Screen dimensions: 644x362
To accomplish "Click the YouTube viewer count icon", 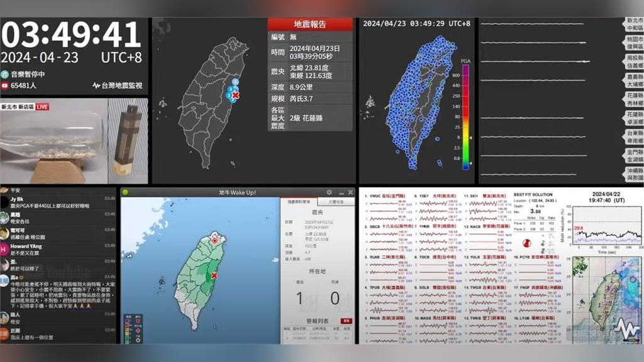I will [5, 85].
